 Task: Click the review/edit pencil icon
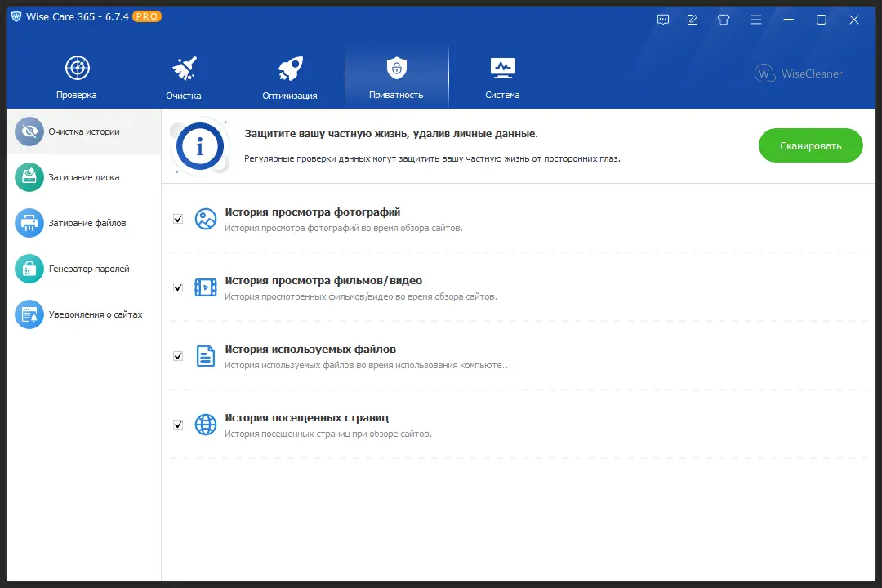click(x=692, y=19)
